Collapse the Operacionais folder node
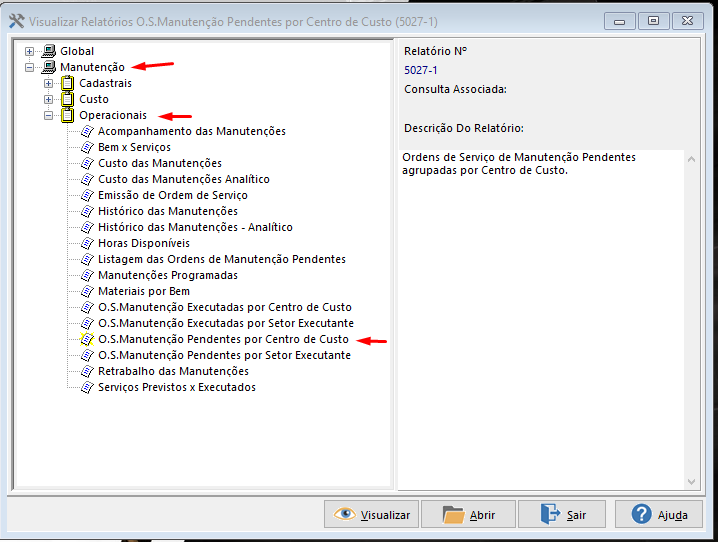Image resolution: width=718 pixels, height=542 pixels. pyautogui.click(x=48, y=115)
